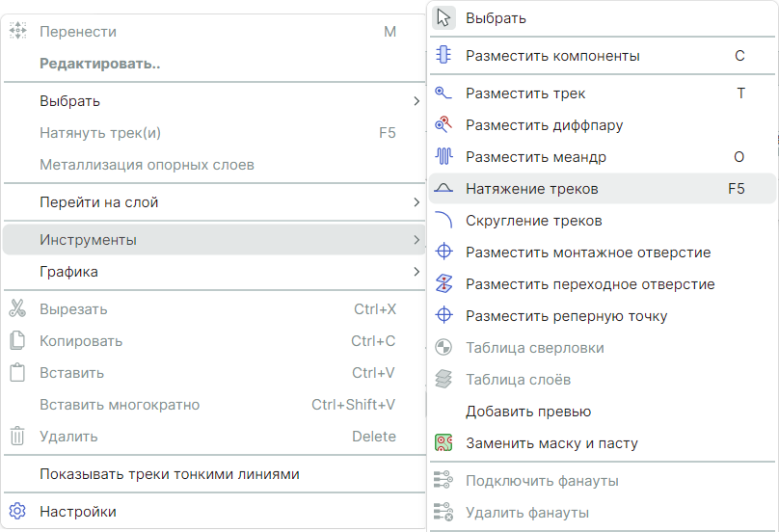Viewport: 779px width, 532px height.
Task: Click the Разместить диффпару icon
Action: click(x=443, y=125)
